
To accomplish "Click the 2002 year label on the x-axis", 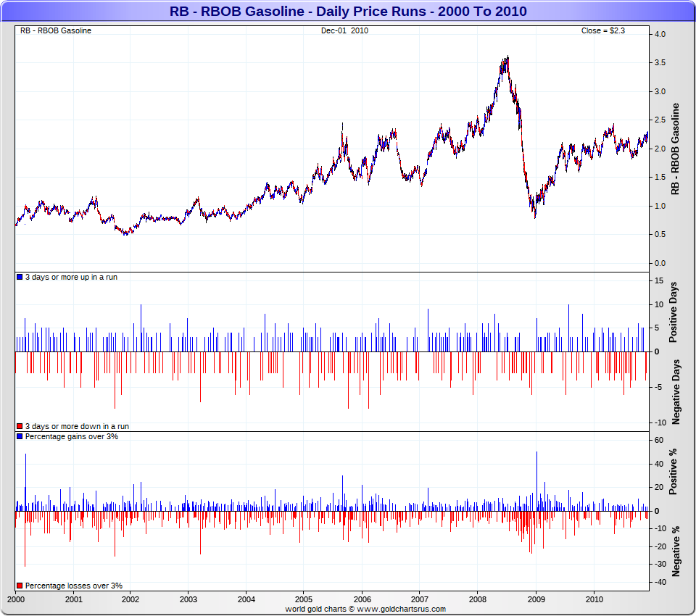I will 130,599.
